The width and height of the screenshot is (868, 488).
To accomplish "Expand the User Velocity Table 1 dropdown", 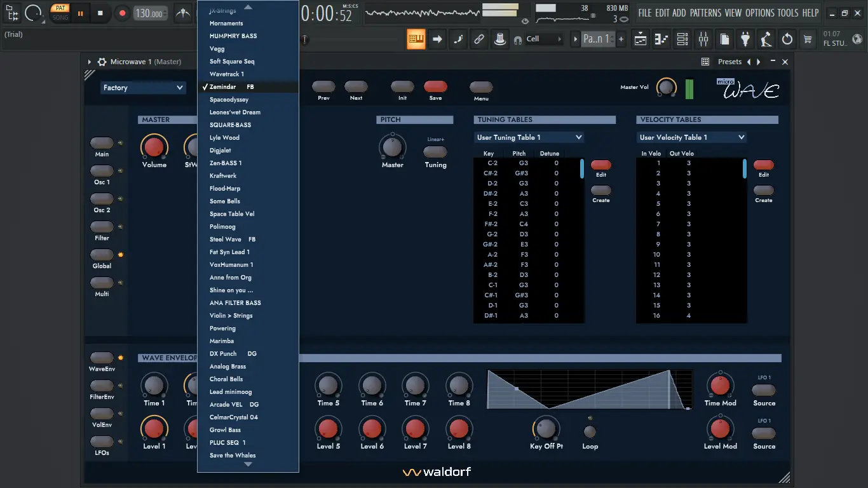I will tap(691, 137).
